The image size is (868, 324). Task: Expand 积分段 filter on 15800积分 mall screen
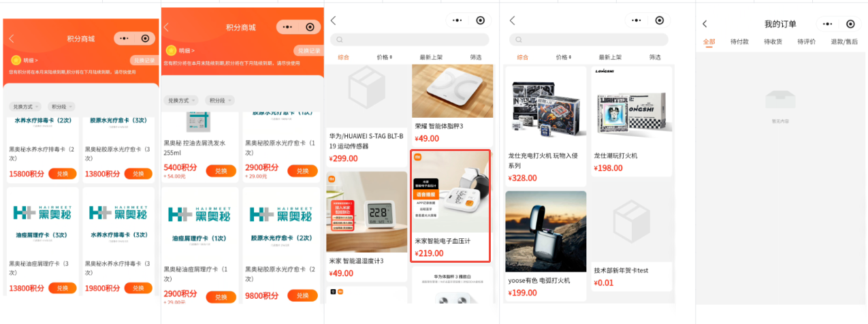pos(61,106)
